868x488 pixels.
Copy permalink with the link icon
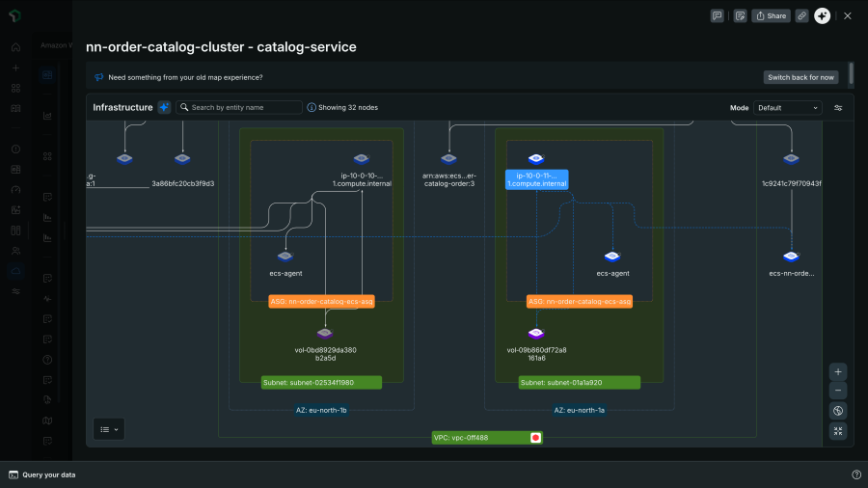click(801, 16)
